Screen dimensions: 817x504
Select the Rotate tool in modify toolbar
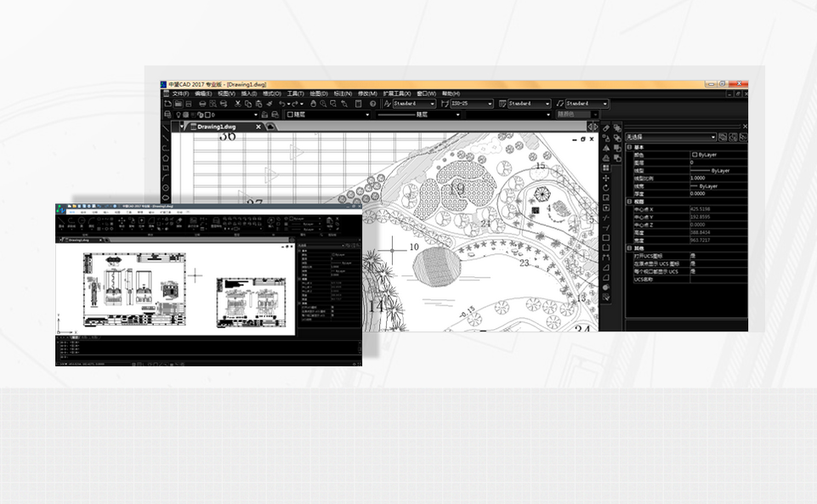pyautogui.click(x=606, y=188)
